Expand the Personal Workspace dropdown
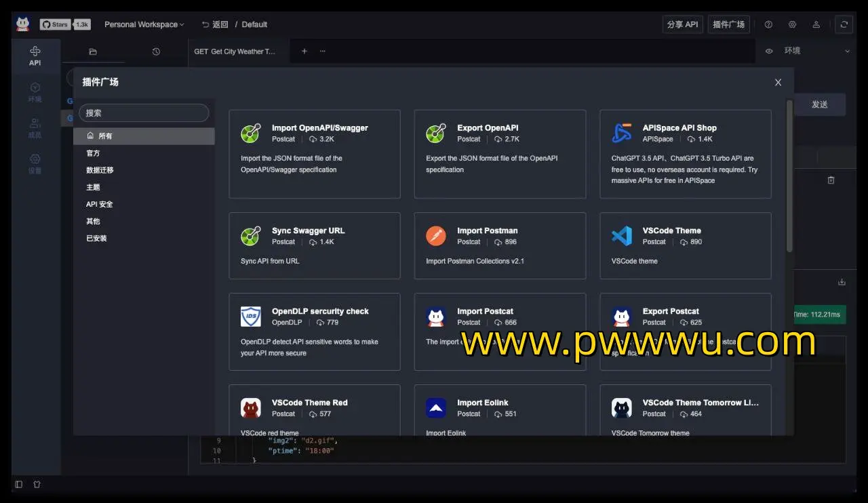The height and width of the screenshot is (503, 868). pos(144,24)
